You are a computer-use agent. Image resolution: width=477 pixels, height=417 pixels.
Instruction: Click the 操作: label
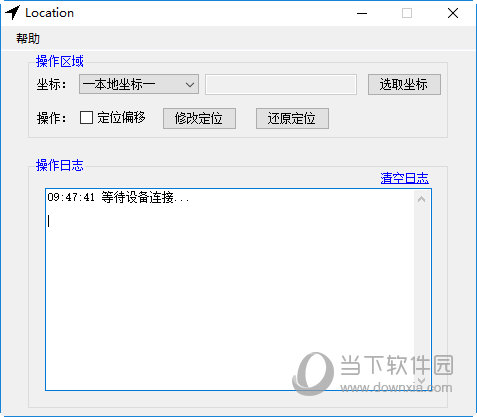click(51, 118)
